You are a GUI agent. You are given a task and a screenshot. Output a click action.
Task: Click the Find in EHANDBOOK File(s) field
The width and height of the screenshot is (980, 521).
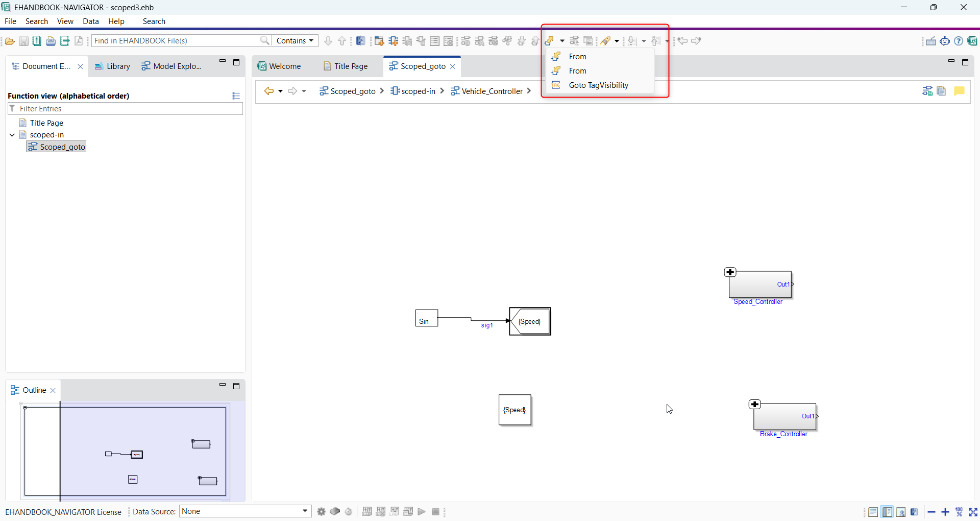click(x=176, y=40)
